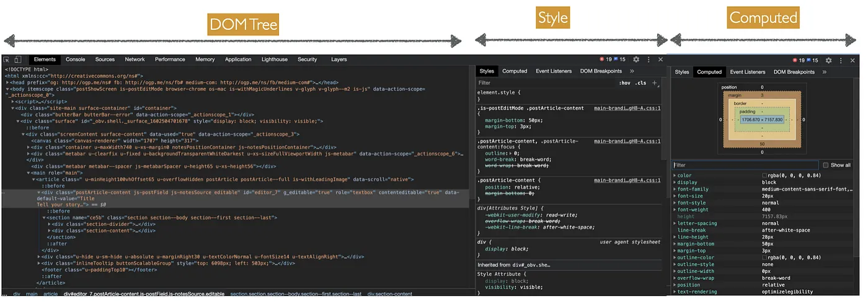Expand the metabar u-clearfix div node
This screenshot has height=304, width=868.
29,153
